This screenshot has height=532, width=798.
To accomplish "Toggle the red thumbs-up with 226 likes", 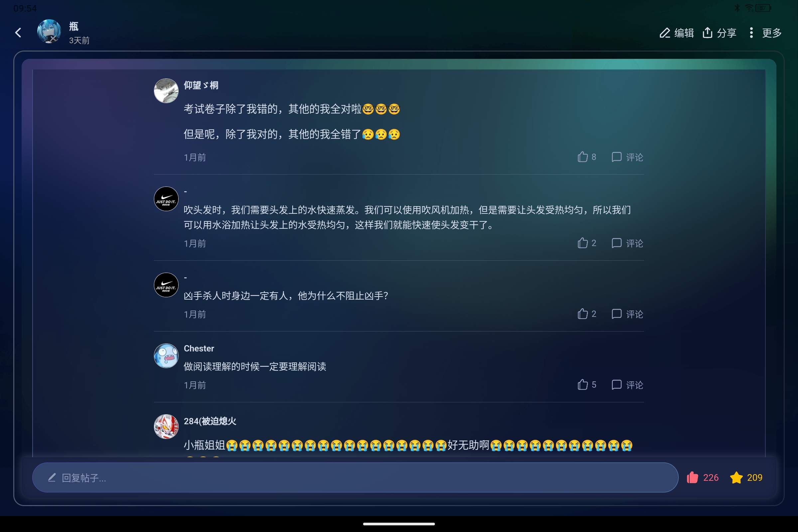I will [x=702, y=477].
